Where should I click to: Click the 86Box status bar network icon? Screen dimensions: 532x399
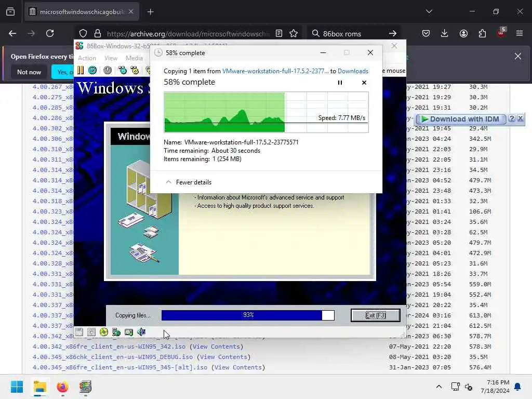click(116, 332)
